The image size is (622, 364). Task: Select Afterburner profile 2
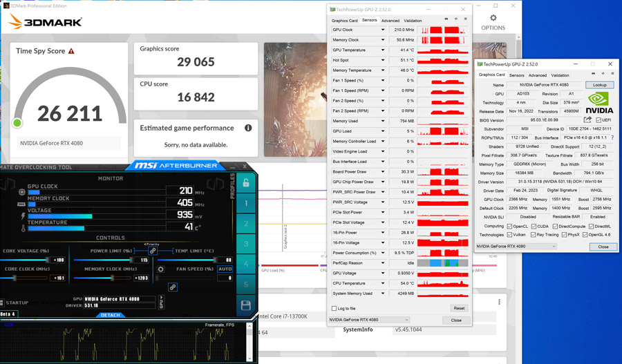[246, 224]
